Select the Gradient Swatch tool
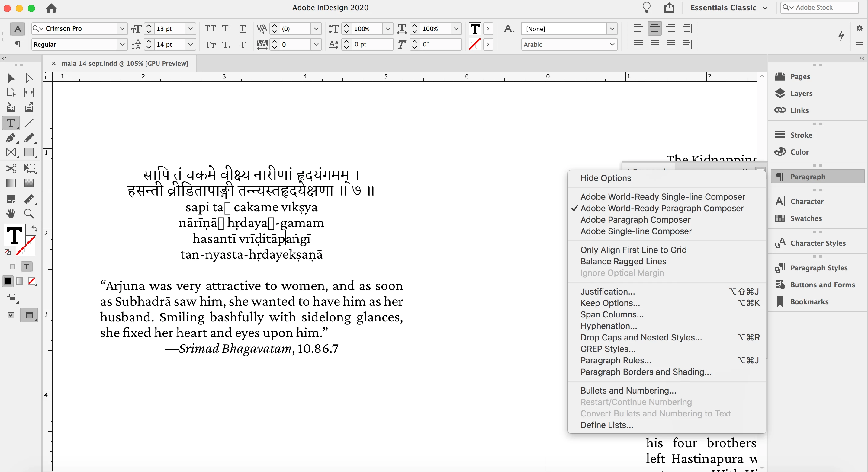The image size is (868, 472). point(11,183)
